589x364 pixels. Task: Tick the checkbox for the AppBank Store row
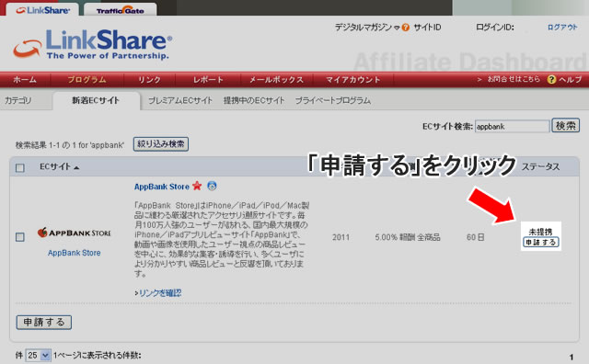[x=20, y=237]
